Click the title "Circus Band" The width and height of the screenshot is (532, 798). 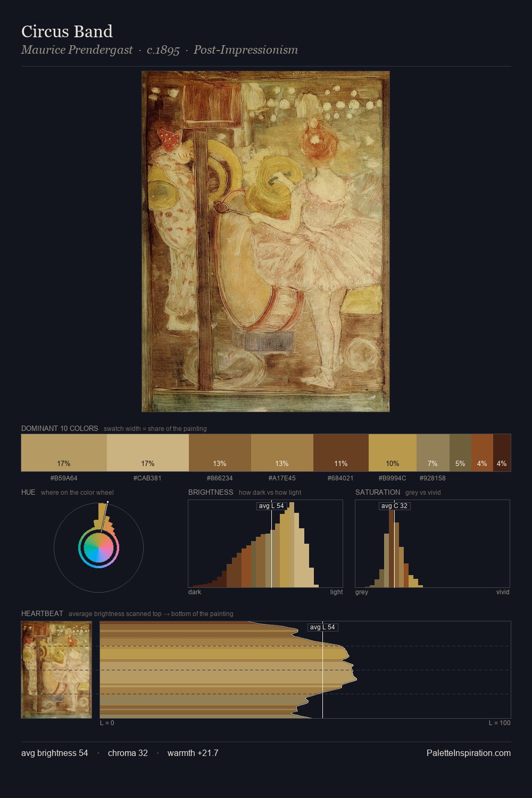[67, 31]
